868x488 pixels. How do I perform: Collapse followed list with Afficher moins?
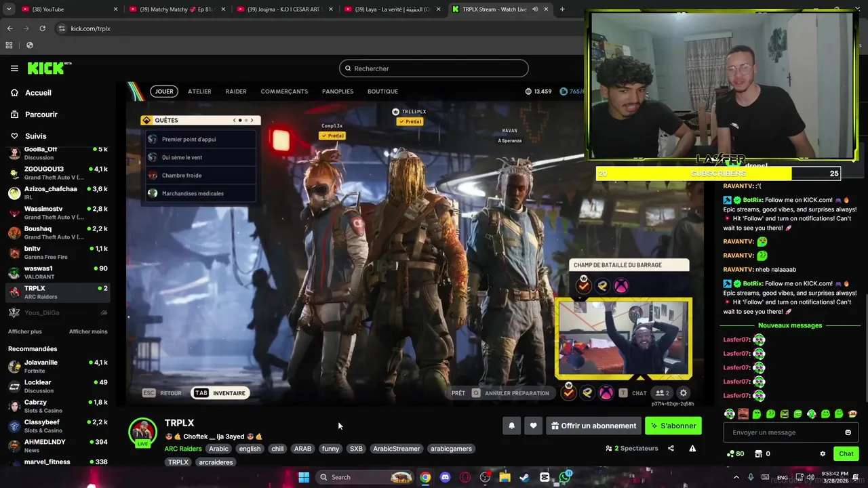point(88,331)
